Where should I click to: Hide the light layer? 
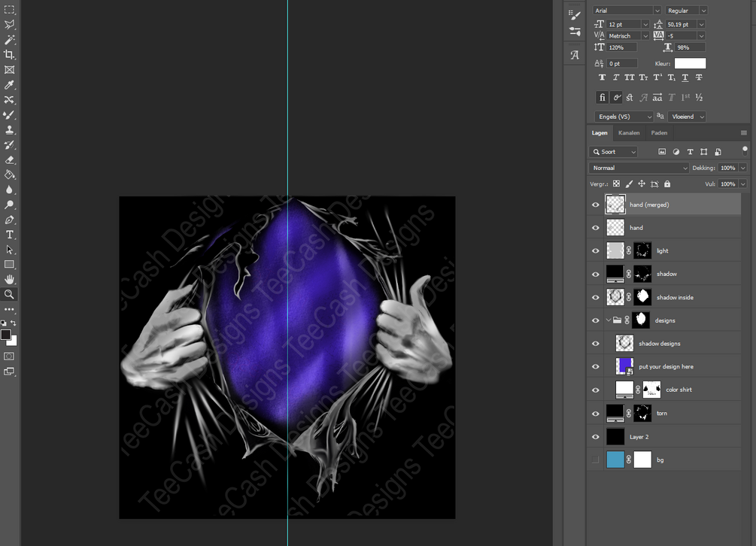click(x=596, y=250)
